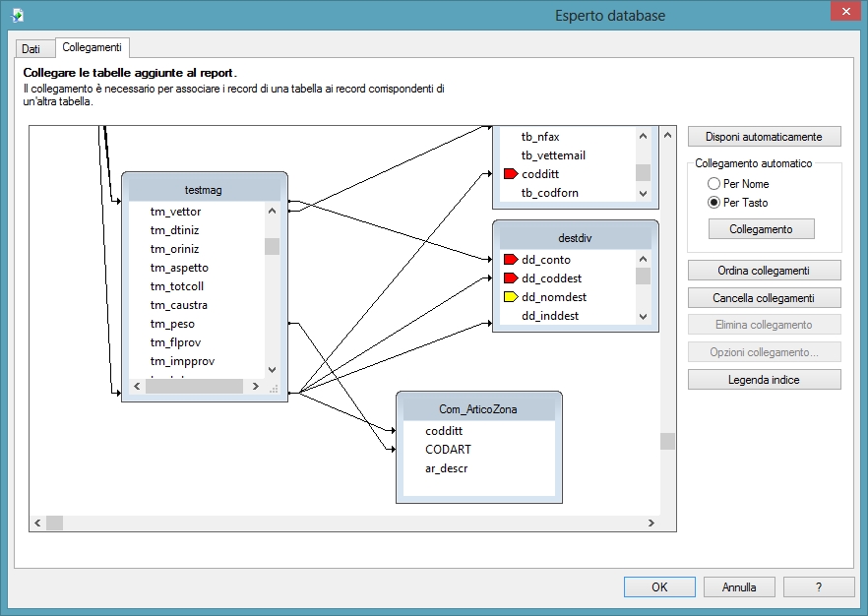
Task: Click diagram canvas vertical scrollbar thumb
Action: 667,441
